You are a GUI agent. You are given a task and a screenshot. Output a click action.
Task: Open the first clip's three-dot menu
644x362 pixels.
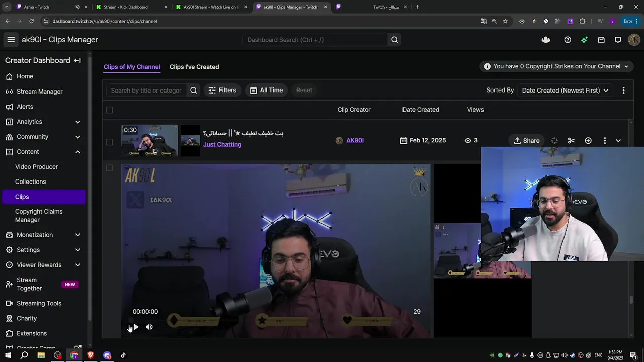(605, 141)
